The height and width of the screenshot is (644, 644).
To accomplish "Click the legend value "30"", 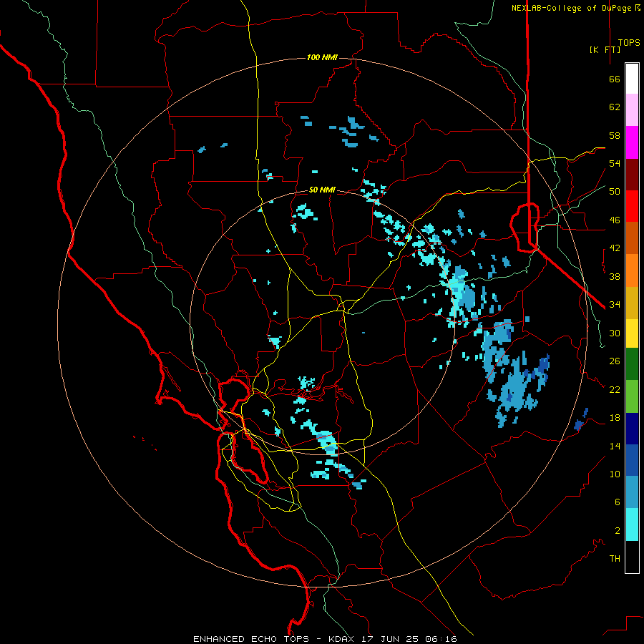I will tap(615, 333).
